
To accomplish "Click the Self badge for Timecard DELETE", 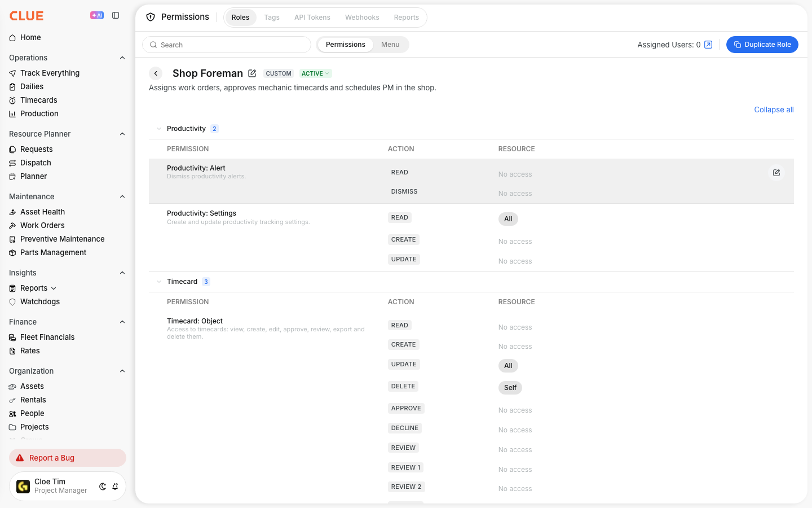I will click(x=510, y=388).
